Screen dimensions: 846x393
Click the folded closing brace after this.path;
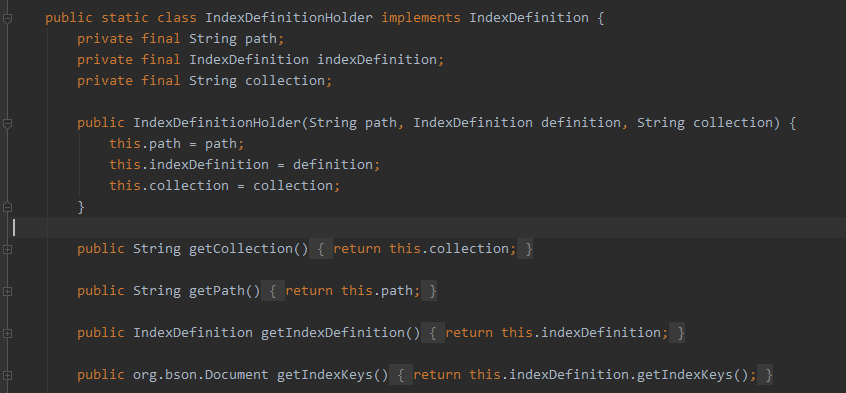click(x=429, y=291)
